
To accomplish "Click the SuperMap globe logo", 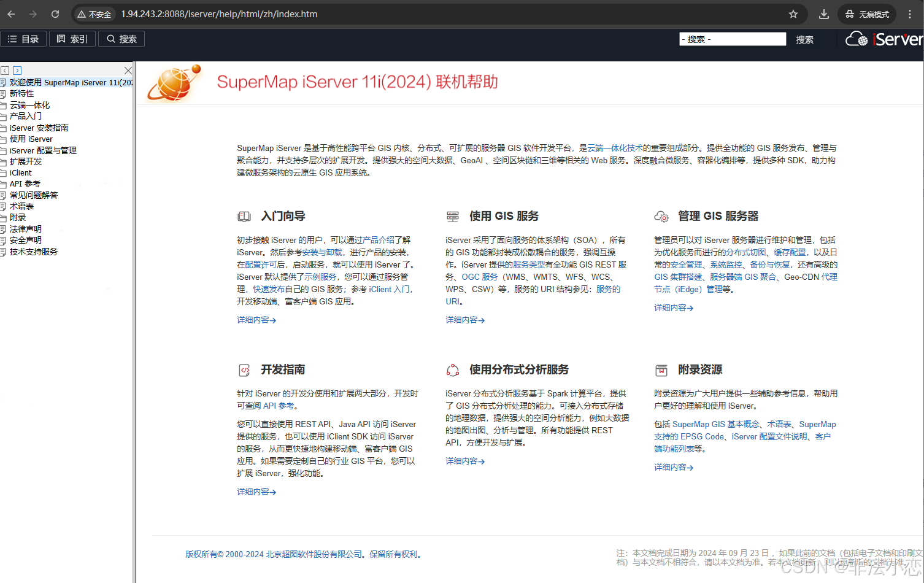I will point(174,82).
